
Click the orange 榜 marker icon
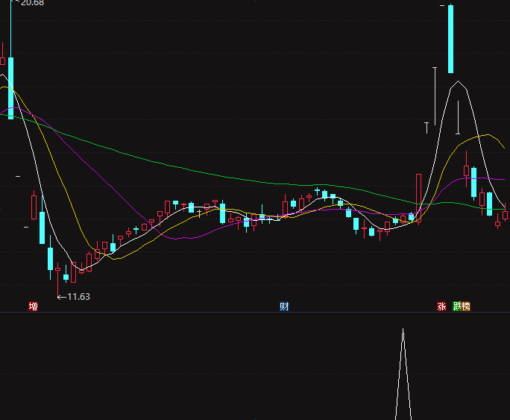point(466,306)
